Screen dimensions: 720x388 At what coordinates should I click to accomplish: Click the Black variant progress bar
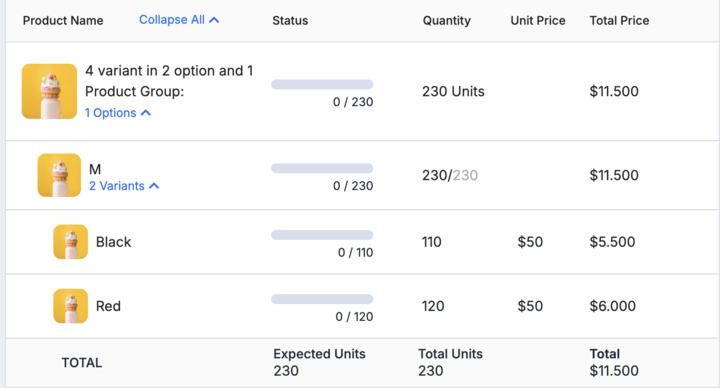coord(322,235)
